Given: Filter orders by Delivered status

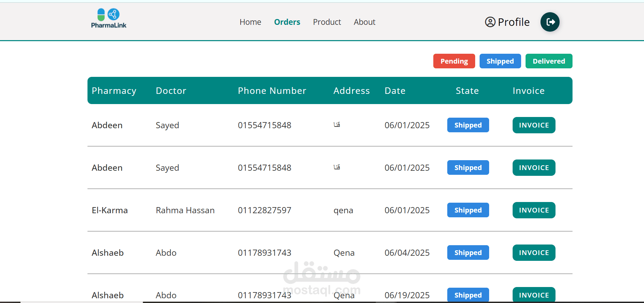Looking at the screenshot, I should [548, 61].
